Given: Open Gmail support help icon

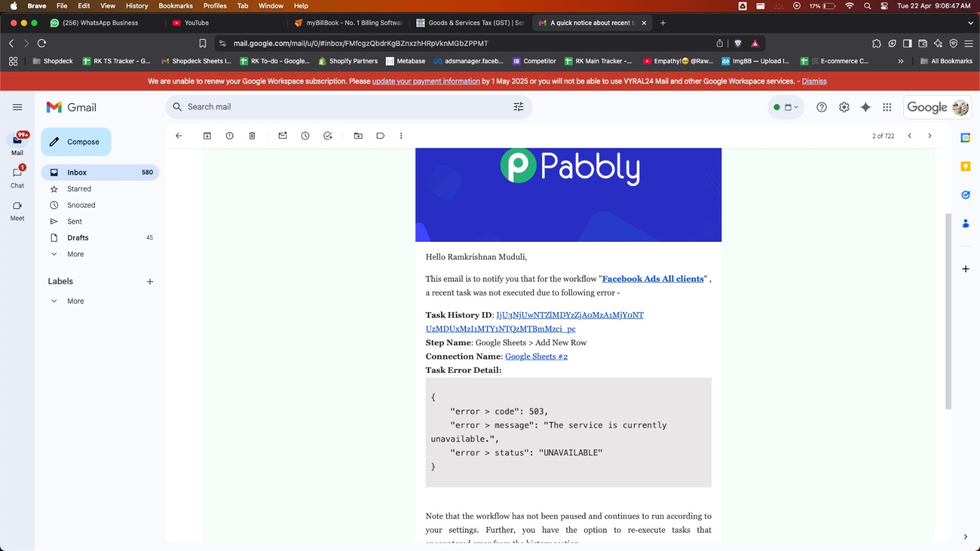Looking at the screenshot, I should [x=821, y=107].
